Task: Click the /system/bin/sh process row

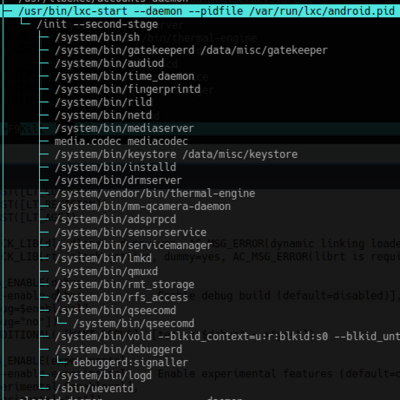Action: click(x=97, y=37)
